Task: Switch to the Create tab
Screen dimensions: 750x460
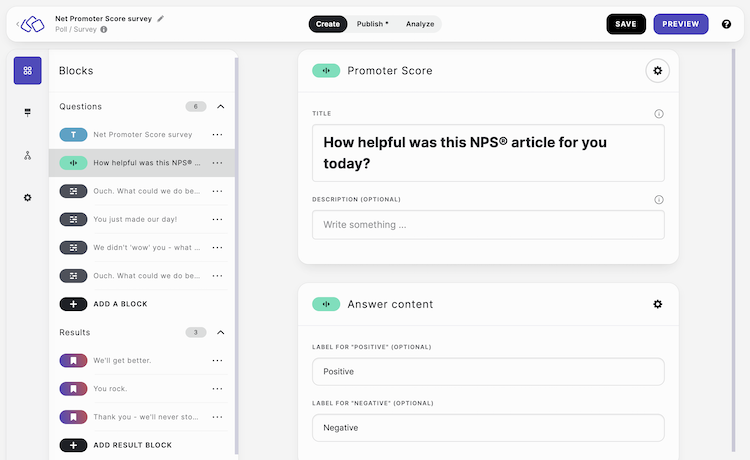Action: pos(328,24)
